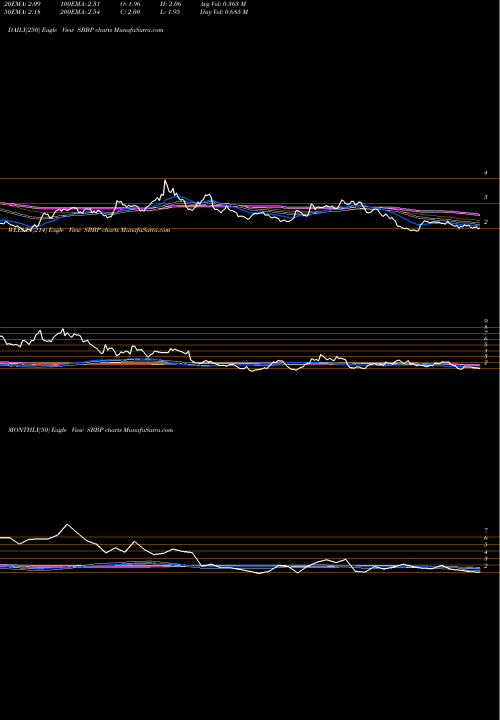Select the close price 'C:' value
500x720 pixels.
click(130, 12)
